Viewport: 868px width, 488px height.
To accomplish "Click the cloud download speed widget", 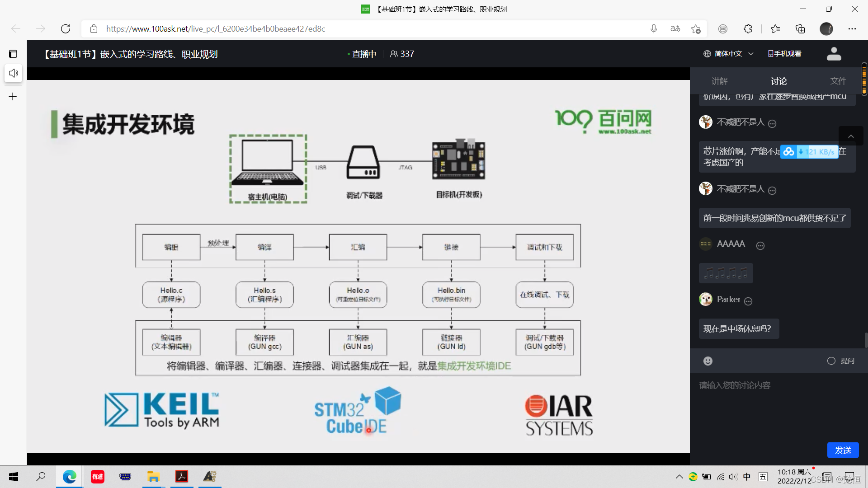I will [x=809, y=152].
